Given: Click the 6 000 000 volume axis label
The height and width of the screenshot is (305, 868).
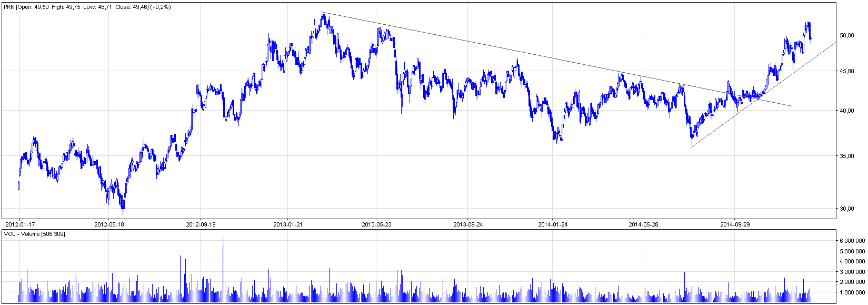Looking at the screenshot, I should pos(852,241).
